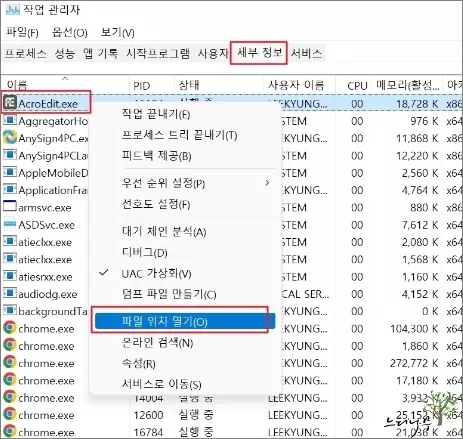This screenshot has width=463, height=439.
Task: Click the 작업 관리자 title bar icon
Action: pyautogui.click(x=13, y=10)
